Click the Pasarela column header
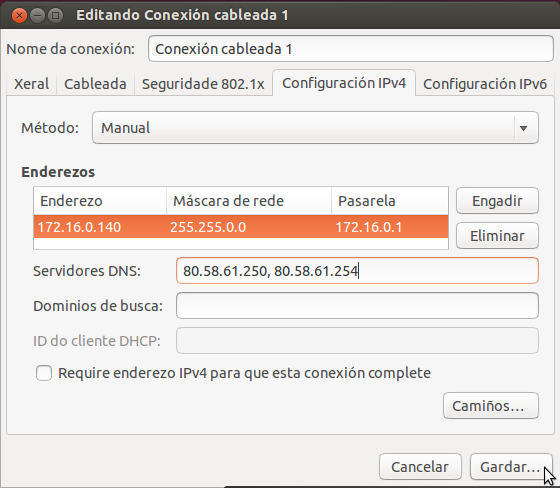560x488 pixels. (390, 201)
